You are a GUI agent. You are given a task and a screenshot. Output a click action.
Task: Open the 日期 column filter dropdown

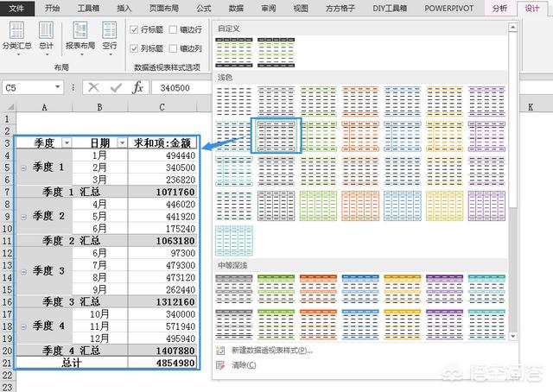(x=121, y=142)
